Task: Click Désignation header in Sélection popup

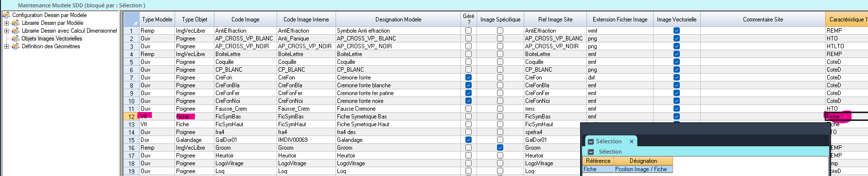Action: 643,161
